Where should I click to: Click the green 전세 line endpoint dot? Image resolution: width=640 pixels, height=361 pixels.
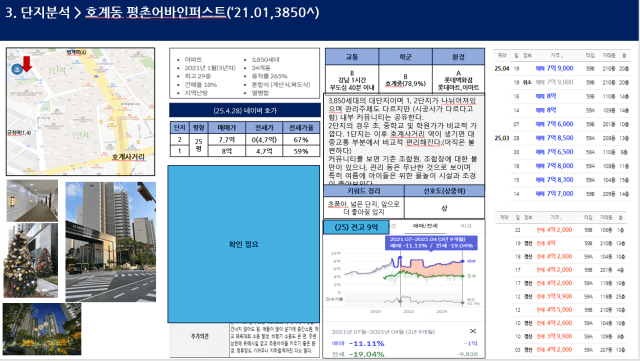click(462, 276)
